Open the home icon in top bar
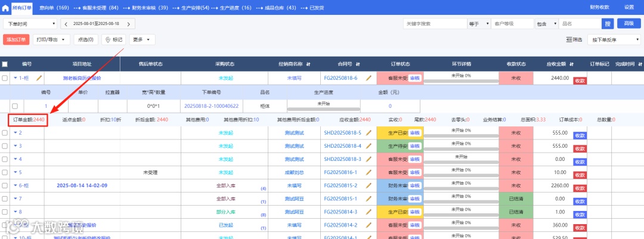Image resolution: width=644 pixels, height=239 pixels. click(x=5, y=7)
